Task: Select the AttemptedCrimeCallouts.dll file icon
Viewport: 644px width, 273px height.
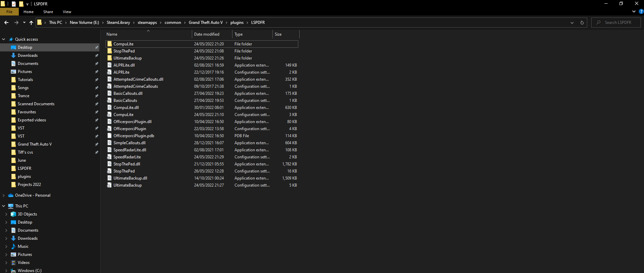Action: tap(110, 79)
